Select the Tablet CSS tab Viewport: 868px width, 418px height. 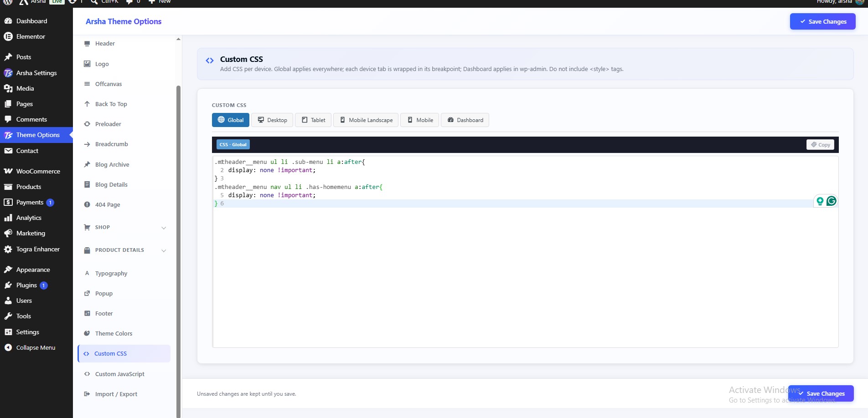(x=313, y=120)
